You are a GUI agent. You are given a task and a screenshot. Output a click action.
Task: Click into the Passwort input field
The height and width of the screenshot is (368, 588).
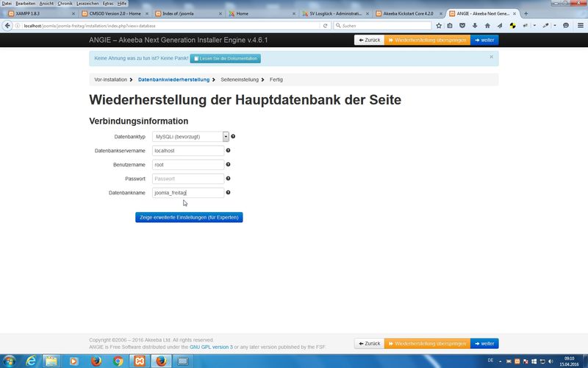187,178
